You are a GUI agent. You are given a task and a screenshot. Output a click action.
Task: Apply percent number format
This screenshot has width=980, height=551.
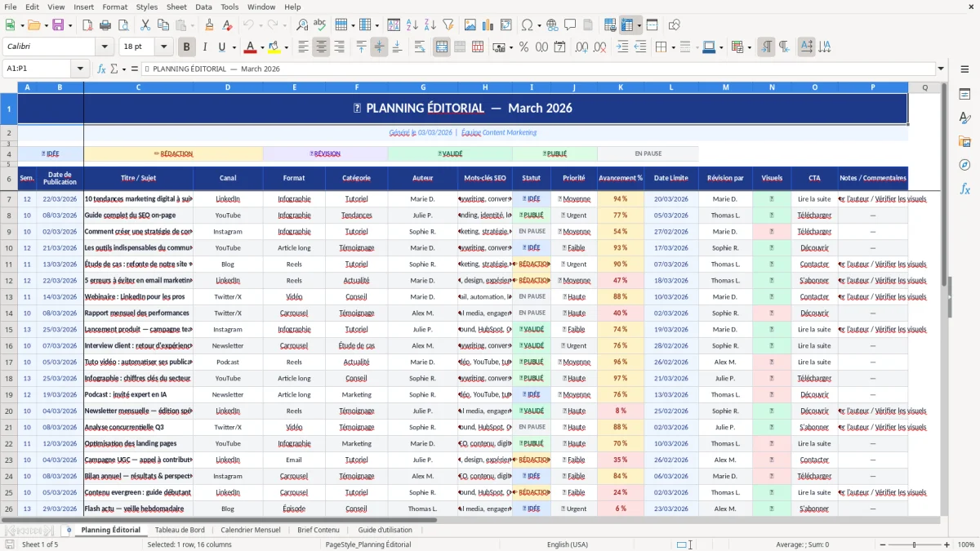pos(523,47)
